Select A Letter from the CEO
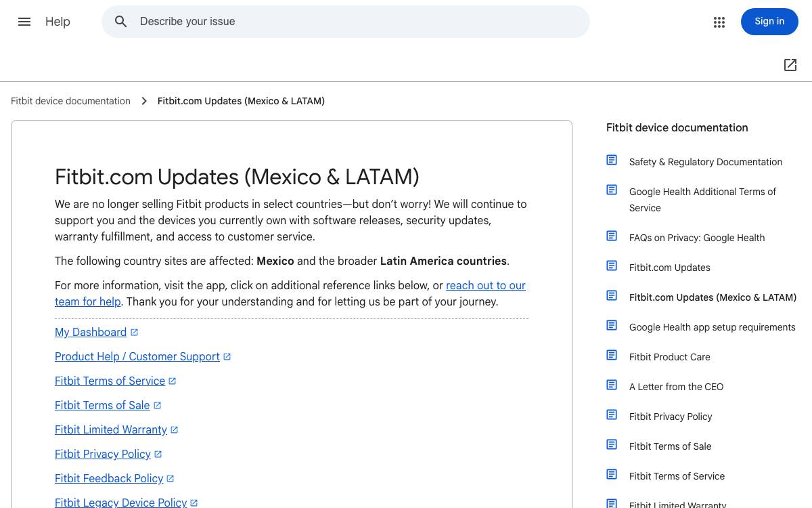Image resolution: width=812 pixels, height=508 pixels. pos(677,387)
